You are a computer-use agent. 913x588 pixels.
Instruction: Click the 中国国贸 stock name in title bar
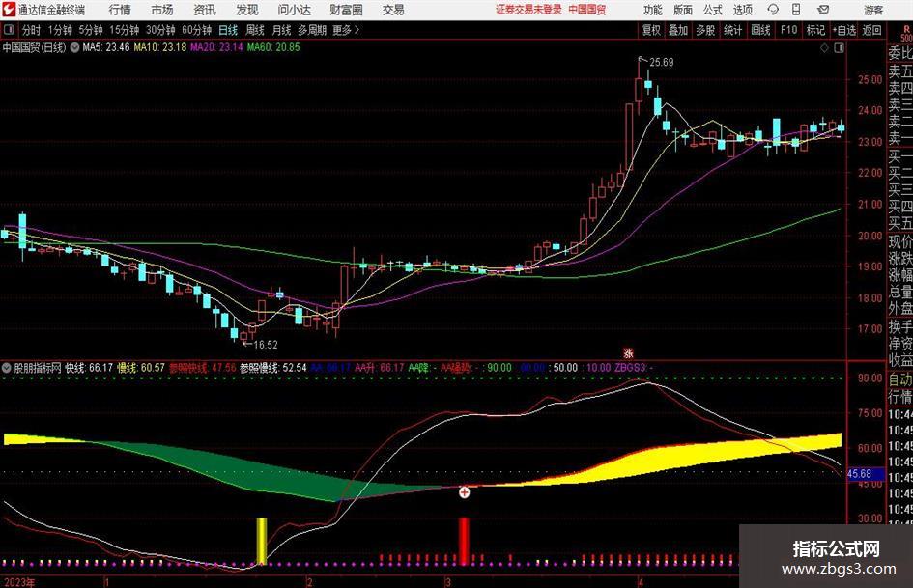(586, 10)
